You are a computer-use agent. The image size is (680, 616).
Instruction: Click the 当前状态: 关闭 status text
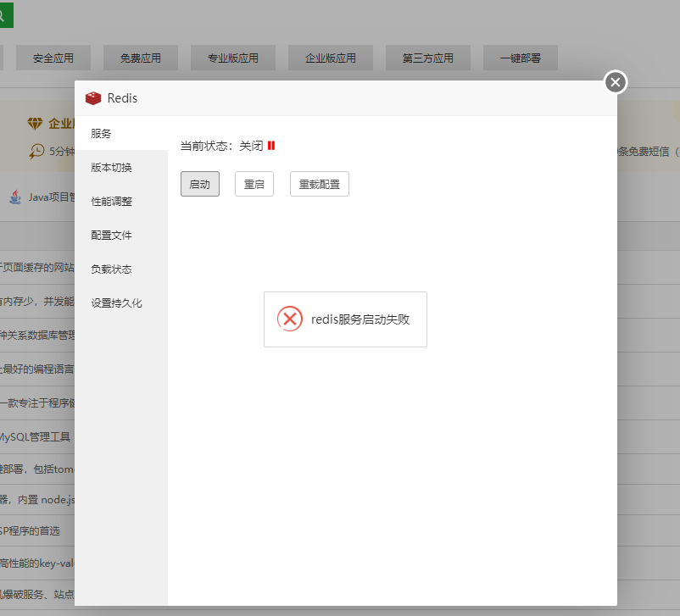click(x=221, y=146)
